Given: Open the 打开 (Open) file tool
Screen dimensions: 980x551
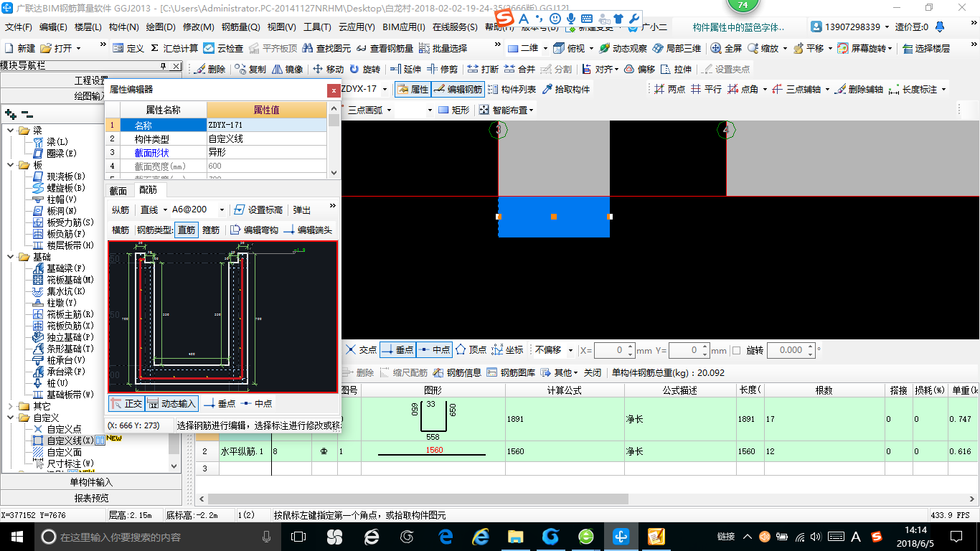Looking at the screenshot, I should point(60,48).
